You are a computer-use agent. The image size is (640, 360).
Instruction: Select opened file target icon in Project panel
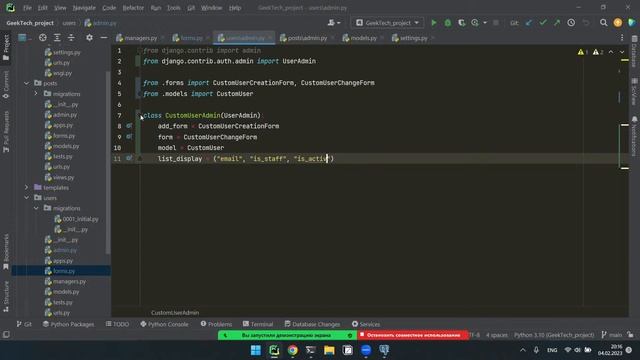pos(42,38)
